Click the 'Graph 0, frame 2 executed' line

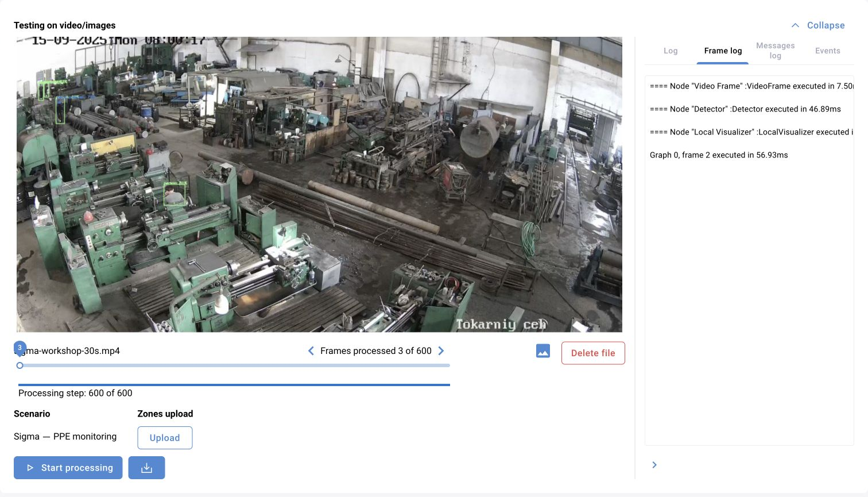tap(719, 155)
